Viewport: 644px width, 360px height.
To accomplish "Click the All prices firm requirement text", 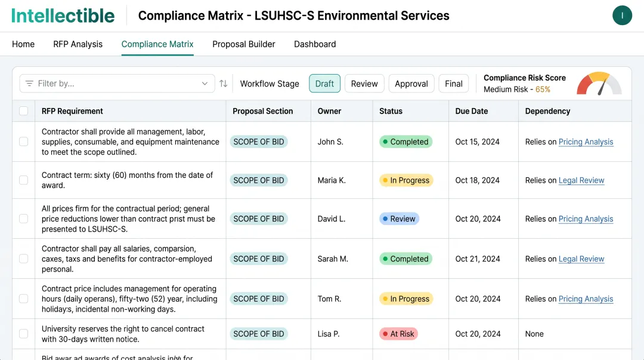I will pyautogui.click(x=128, y=219).
